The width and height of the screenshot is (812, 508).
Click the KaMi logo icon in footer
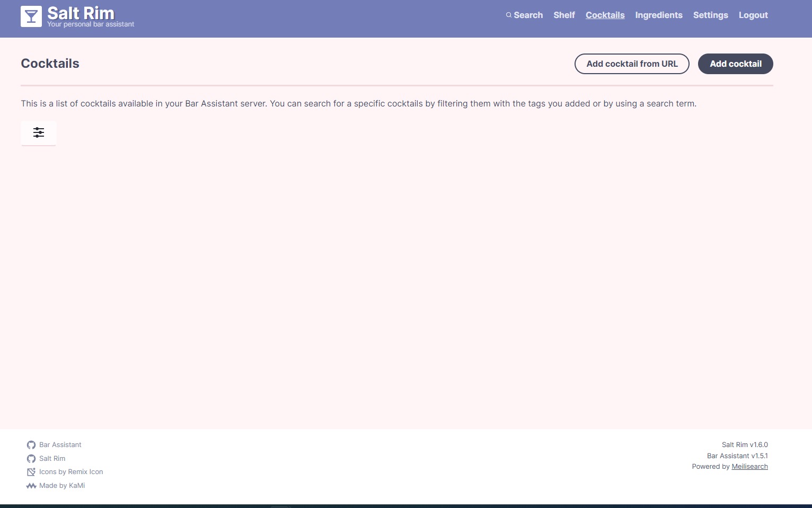click(31, 485)
